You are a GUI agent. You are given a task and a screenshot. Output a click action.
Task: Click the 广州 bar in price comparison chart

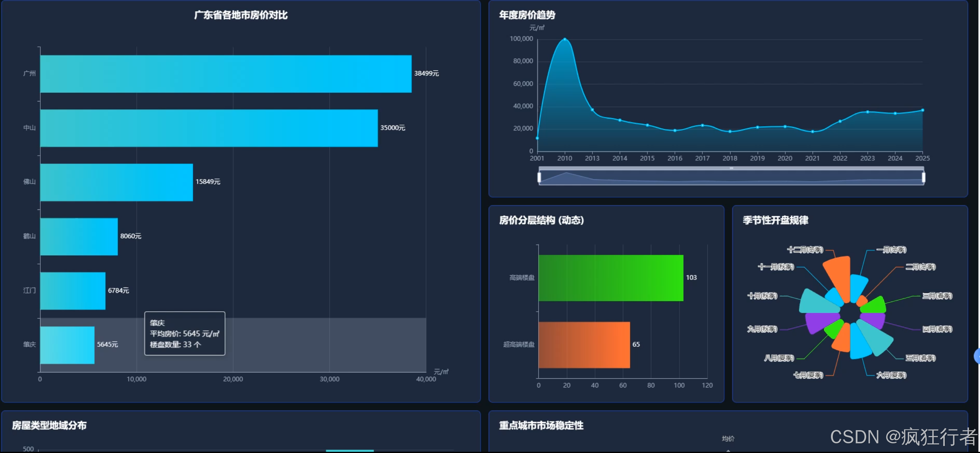[x=225, y=74]
